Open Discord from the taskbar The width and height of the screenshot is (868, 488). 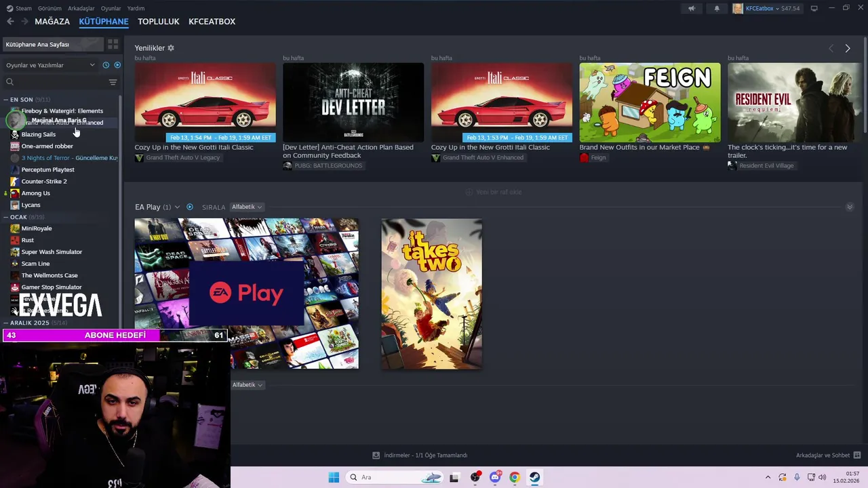[495, 477]
